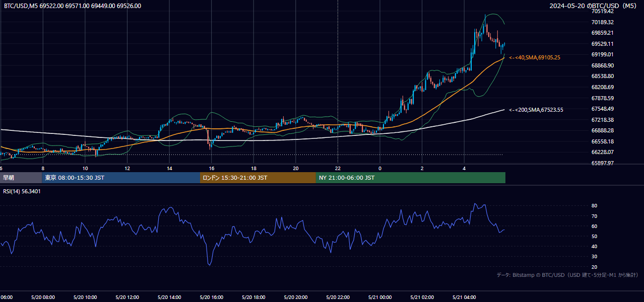Viewport: 644px width, 302px height.
Task: Click price axis label 66558.18
Action: (603, 141)
